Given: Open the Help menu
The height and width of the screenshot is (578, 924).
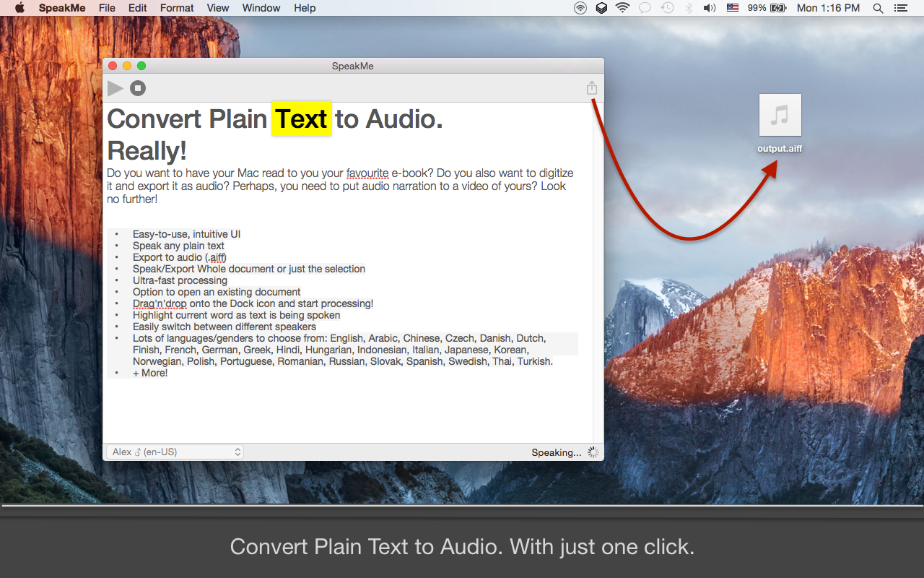Looking at the screenshot, I should [305, 8].
